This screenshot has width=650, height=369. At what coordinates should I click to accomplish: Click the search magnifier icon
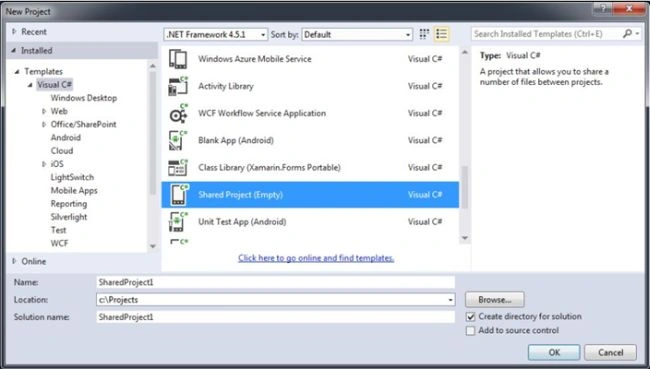[628, 34]
